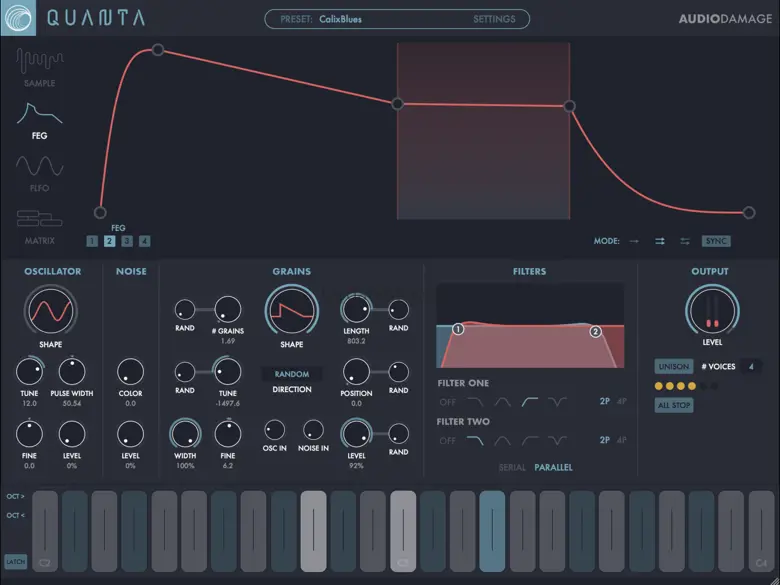Toggle the envelope SYNC button
Image resolution: width=780 pixels, height=585 pixels.
point(716,241)
